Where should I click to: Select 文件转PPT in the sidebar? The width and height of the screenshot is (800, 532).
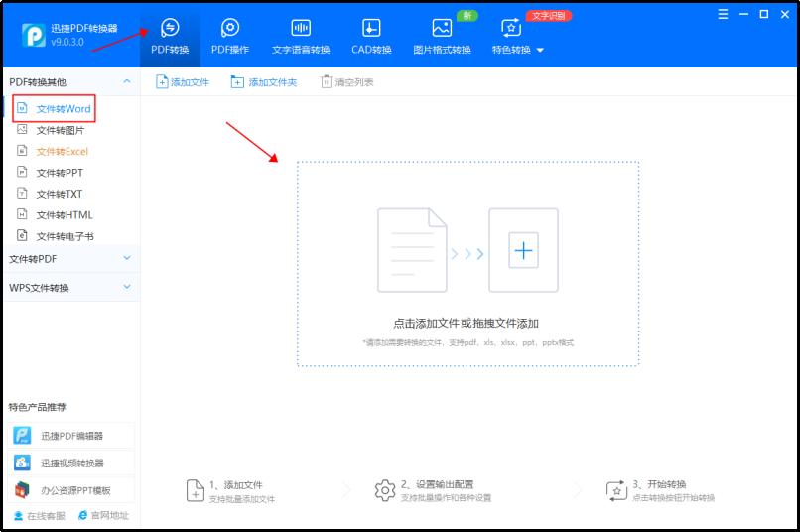pyautogui.click(x=60, y=173)
